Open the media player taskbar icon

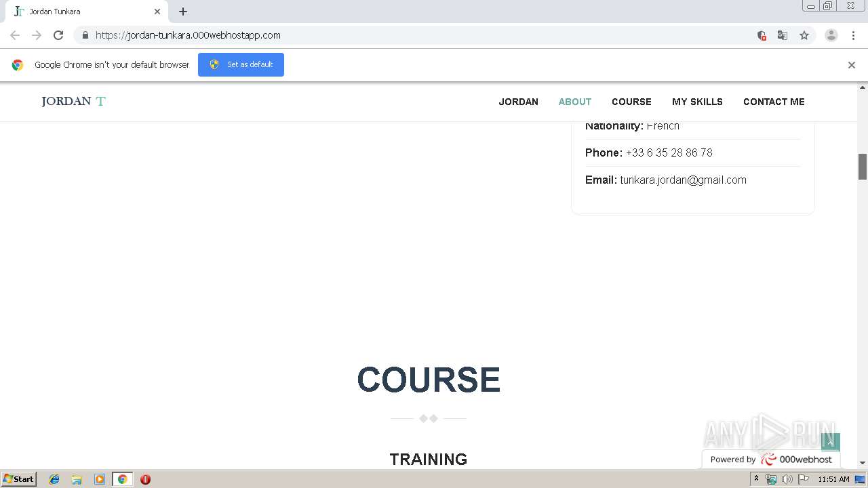pyautogui.click(x=100, y=479)
